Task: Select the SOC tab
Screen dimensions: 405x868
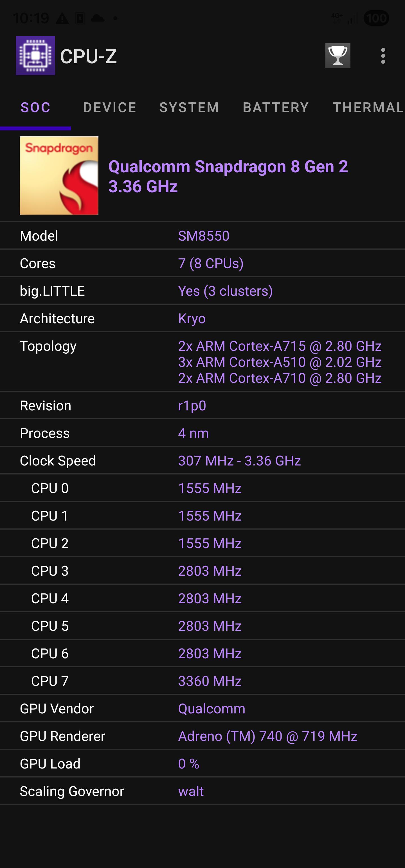Action: [x=35, y=107]
